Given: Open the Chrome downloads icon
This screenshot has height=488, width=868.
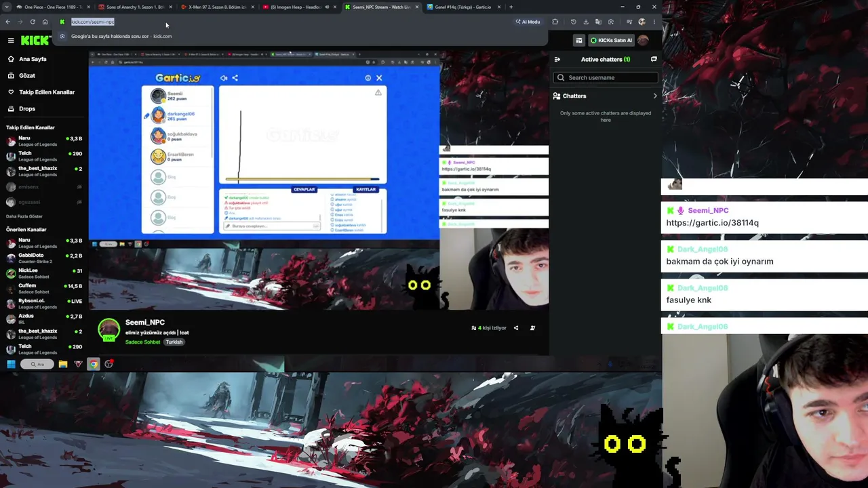Looking at the screenshot, I should (586, 22).
